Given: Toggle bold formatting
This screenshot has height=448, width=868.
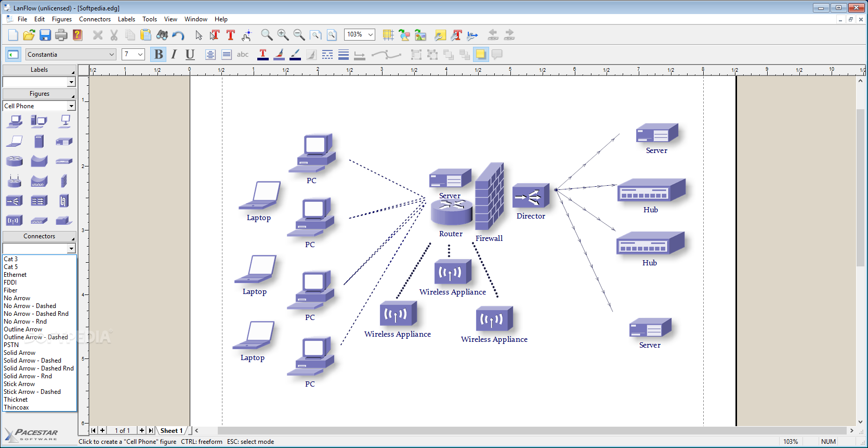Looking at the screenshot, I should [x=159, y=54].
